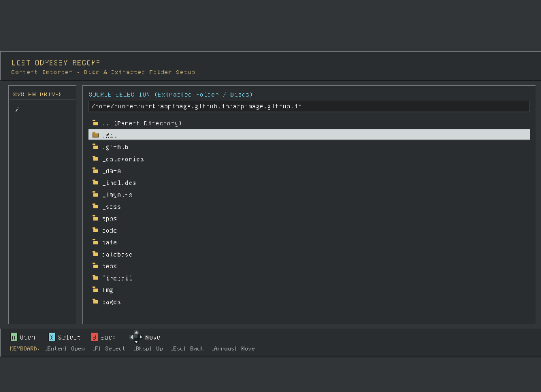
Task: Click the [Esc] Back keyboard hint
Action: click(x=187, y=348)
